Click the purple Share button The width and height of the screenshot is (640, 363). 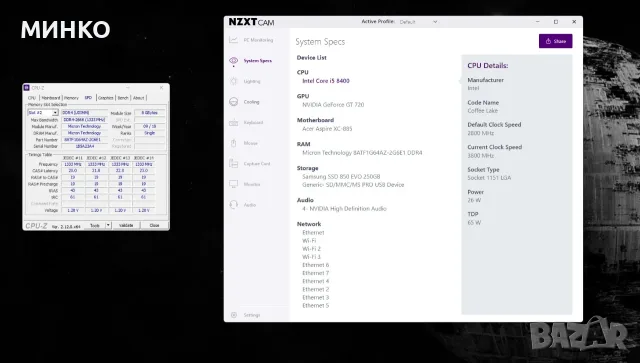point(556,41)
